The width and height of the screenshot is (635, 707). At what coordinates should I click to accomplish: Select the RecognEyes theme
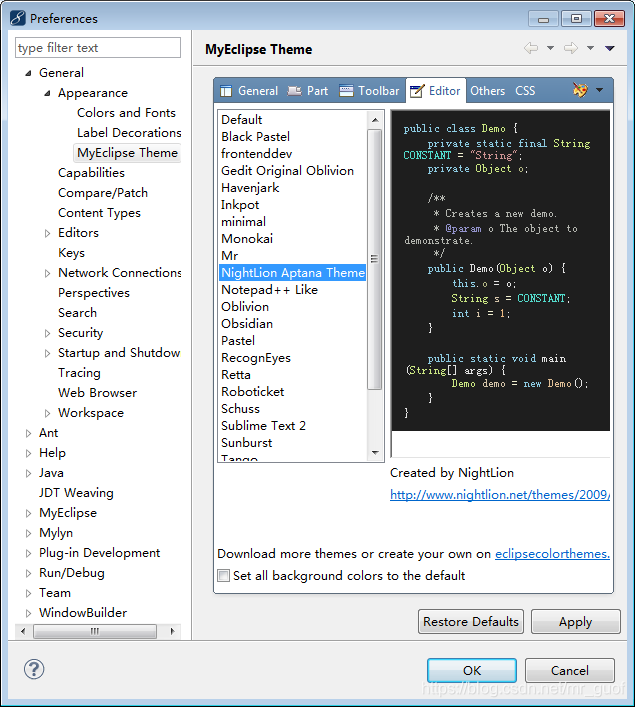(x=256, y=358)
